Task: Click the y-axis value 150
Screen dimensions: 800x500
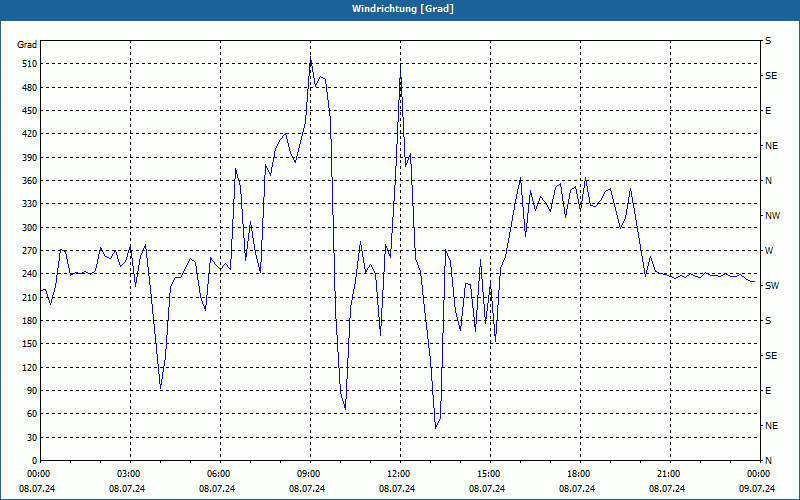Action: click(30, 344)
